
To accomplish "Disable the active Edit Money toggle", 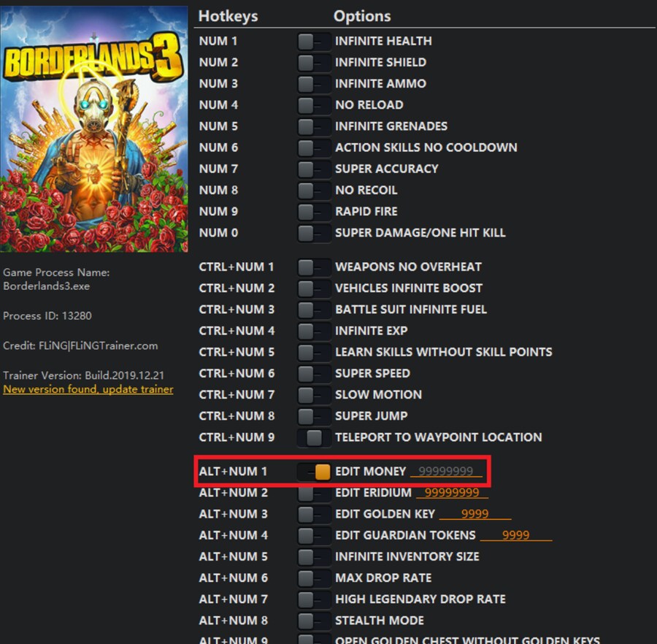I will pos(315,472).
